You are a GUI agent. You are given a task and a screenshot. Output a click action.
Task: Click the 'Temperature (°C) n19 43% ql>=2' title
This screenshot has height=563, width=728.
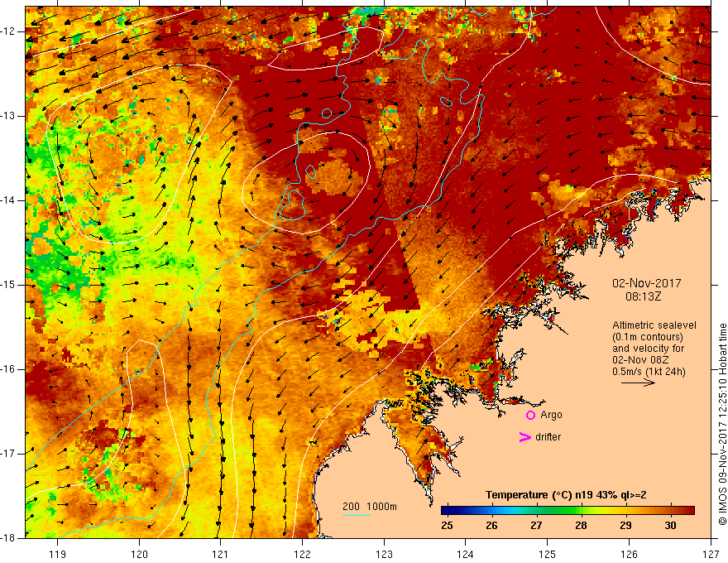[566, 495]
